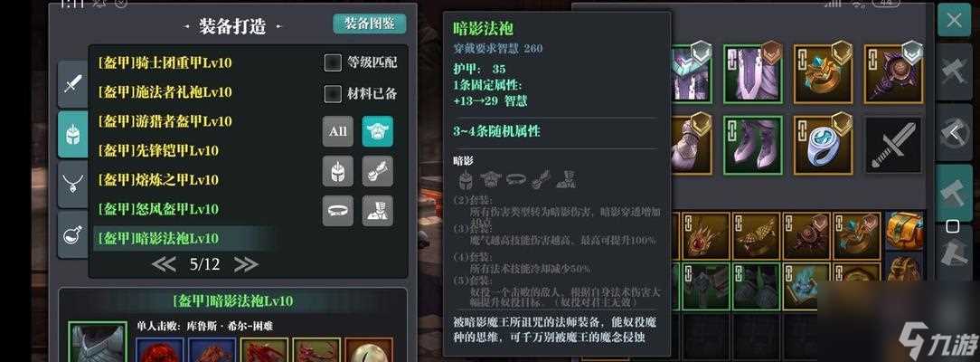The image size is (980, 362).
Task: Filter by helmet slot icon
Action: pos(338,171)
